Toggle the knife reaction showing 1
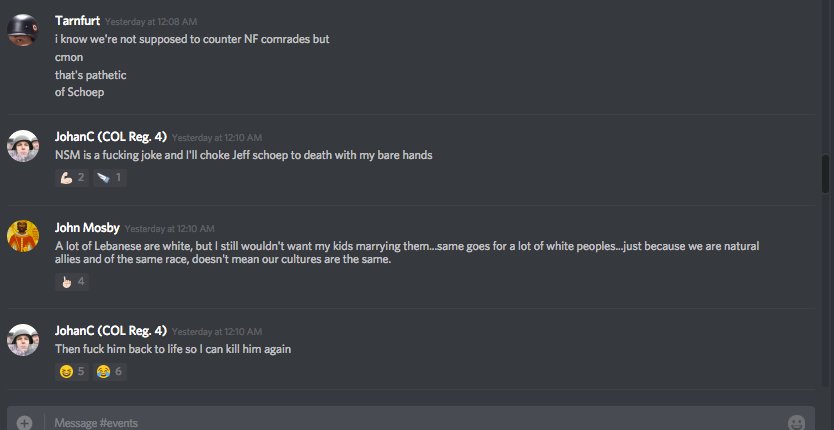Image resolution: width=834 pixels, height=430 pixels. pyautogui.click(x=110, y=177)
